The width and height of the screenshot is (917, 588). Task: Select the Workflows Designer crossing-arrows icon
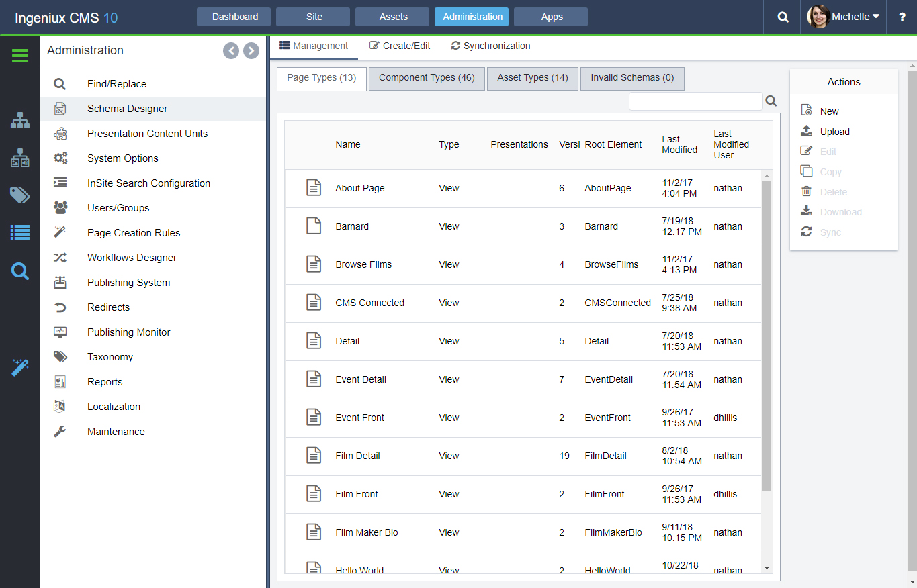pos(59,257)
